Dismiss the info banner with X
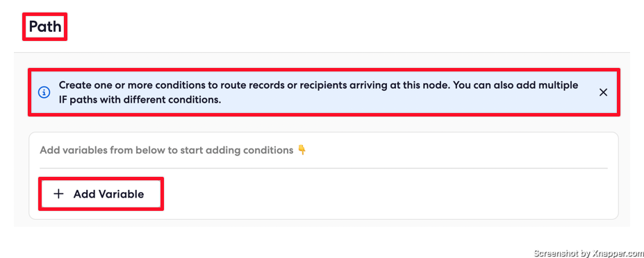644x258 pixels. [x=603, y=92]
